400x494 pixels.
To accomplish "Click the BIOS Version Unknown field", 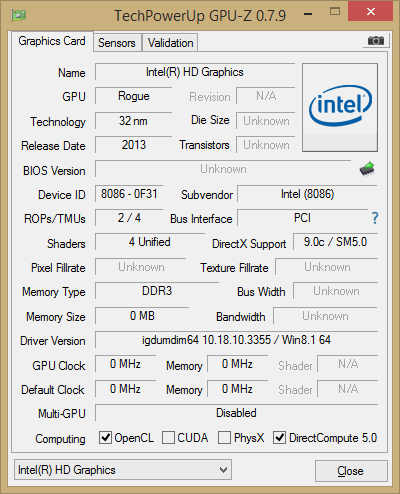I will [223, 169].
